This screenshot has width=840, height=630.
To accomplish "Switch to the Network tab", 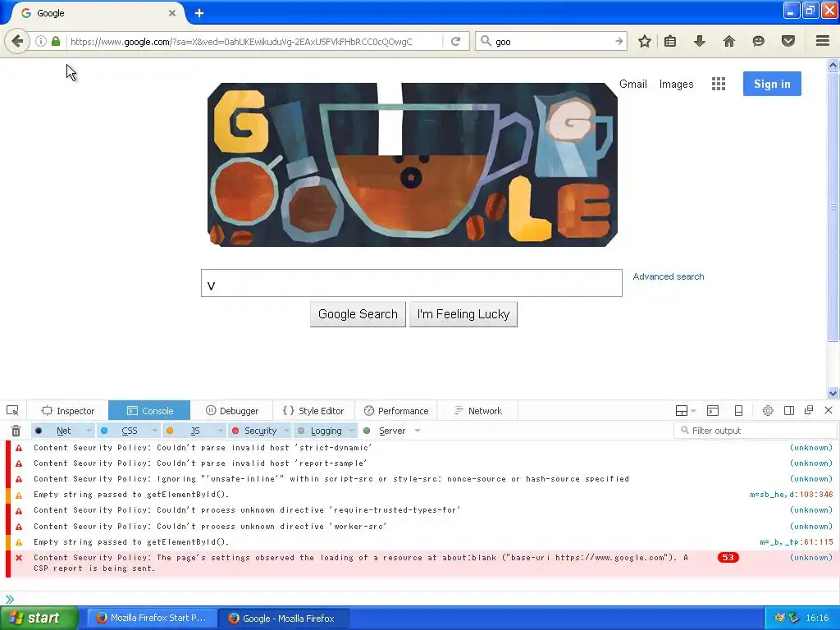I will (478, 411).
